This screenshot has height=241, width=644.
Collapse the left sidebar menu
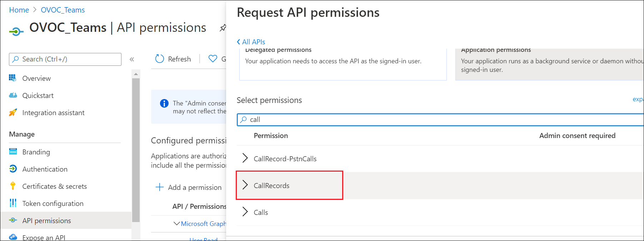click(132, 59)
